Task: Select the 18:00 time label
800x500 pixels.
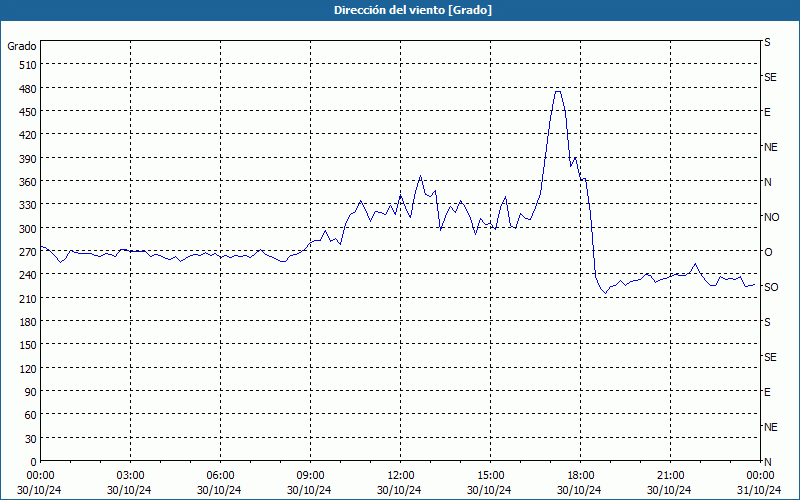Action: tap(581, 476)
